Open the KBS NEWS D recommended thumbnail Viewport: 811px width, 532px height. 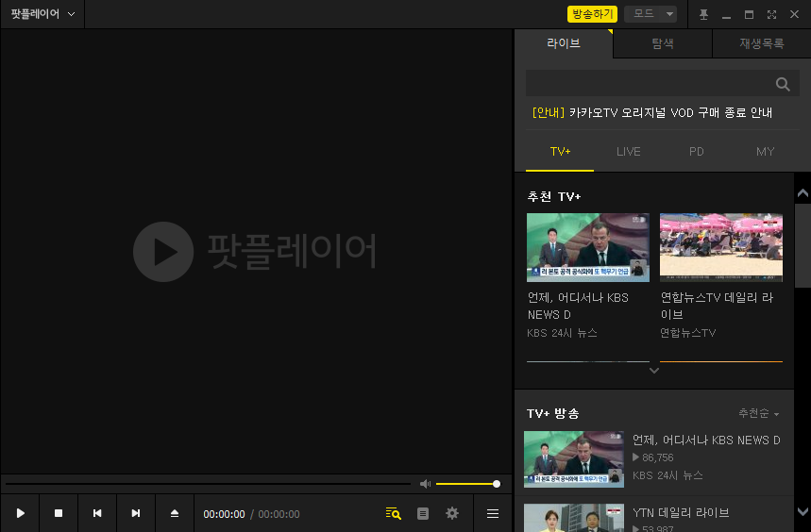pos(588,247)
